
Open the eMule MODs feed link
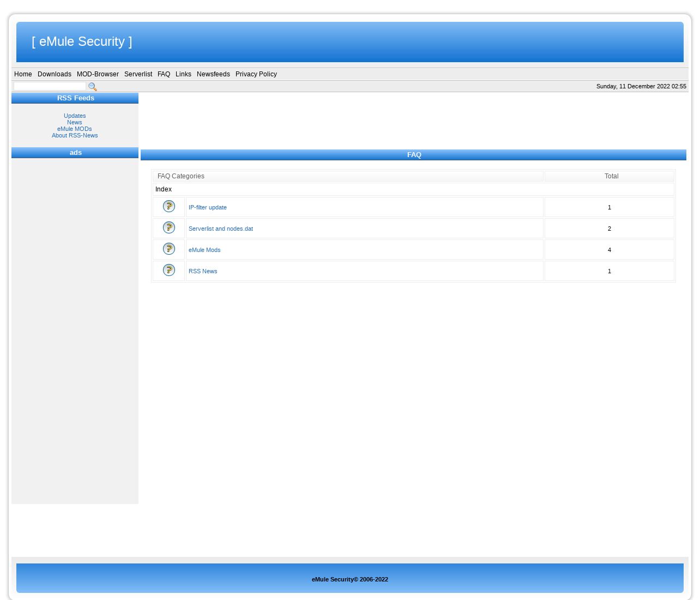[75, 129]
